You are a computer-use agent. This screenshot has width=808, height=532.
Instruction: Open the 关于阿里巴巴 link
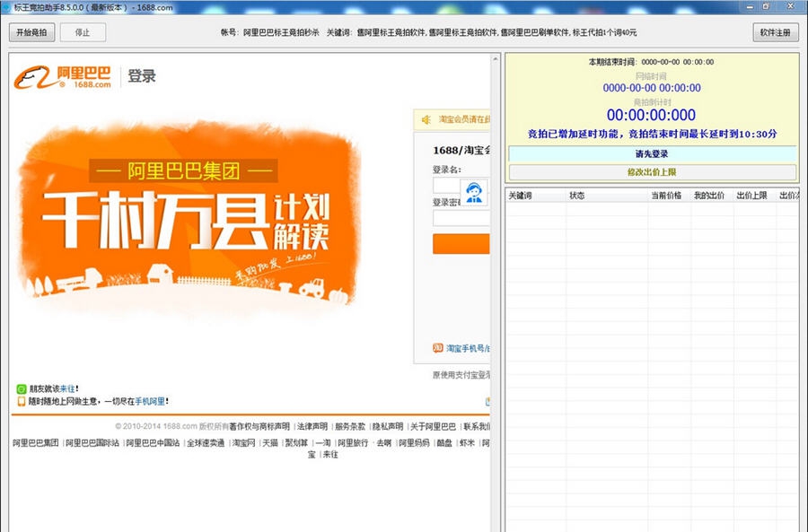pos(433,426)
